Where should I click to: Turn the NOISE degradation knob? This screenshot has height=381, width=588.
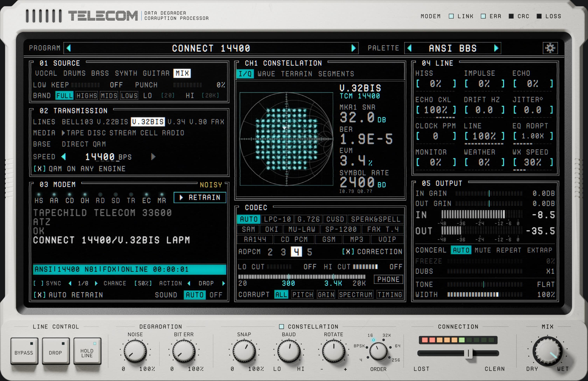tap(135, 351)
